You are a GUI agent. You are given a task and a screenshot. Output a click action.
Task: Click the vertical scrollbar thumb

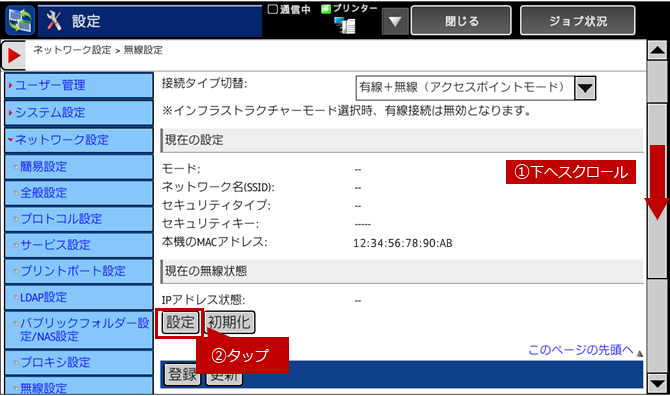[657, 191]
